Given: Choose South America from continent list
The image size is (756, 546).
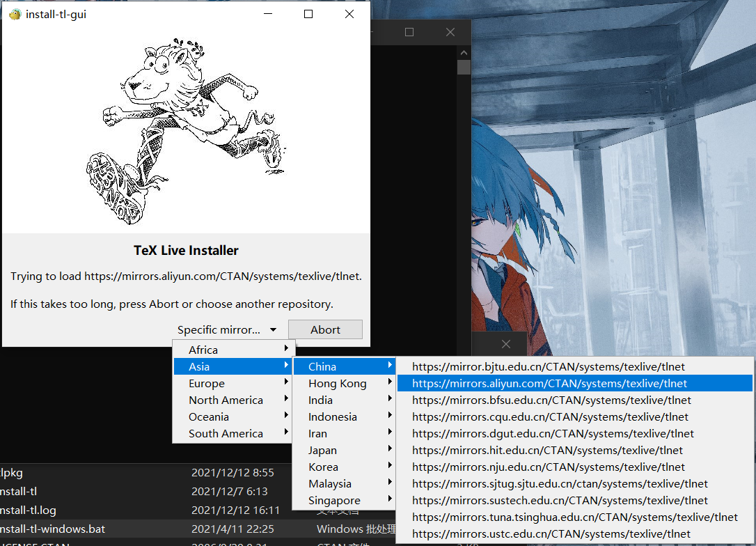Looking at the screenshot, I should click(234, 434).
